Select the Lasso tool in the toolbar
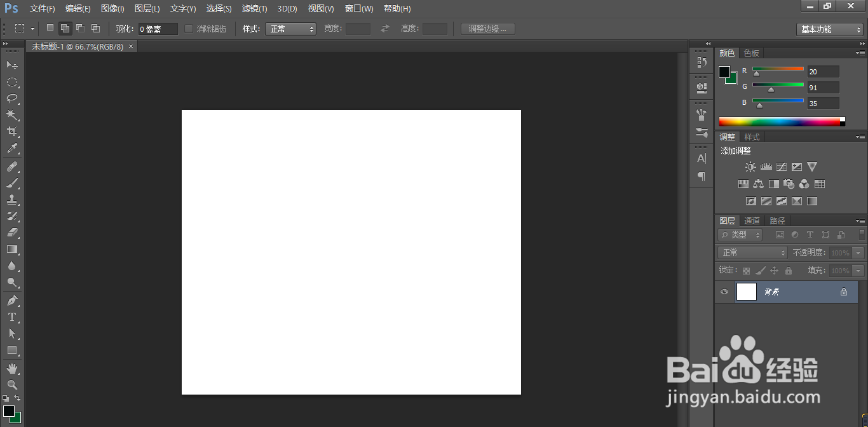 tap(13, 98)
